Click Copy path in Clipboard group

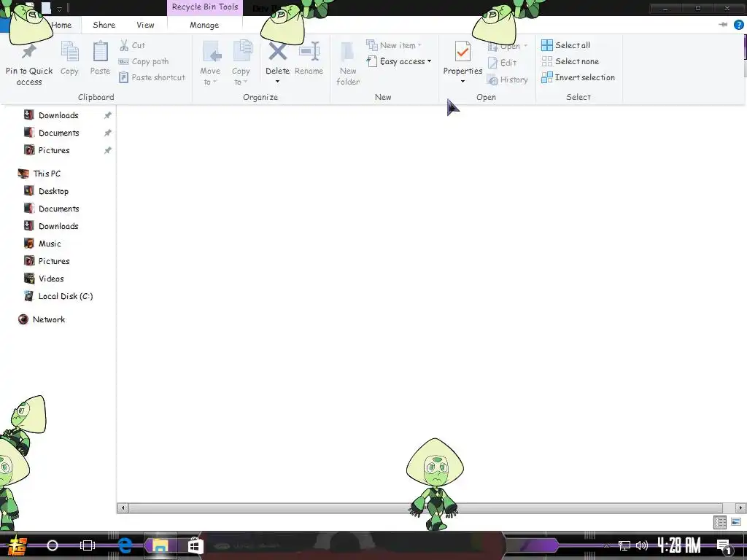tap(144, 61)
